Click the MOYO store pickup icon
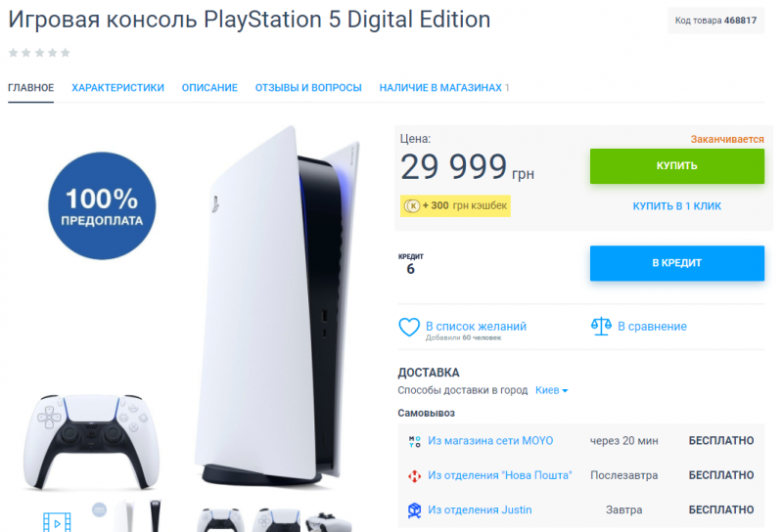This screenshot has width=783, height=532. click(414, 441)
